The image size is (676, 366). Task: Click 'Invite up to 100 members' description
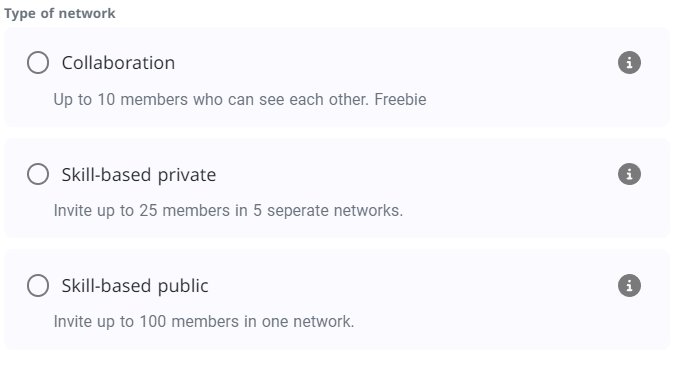(x=203, y=322)
